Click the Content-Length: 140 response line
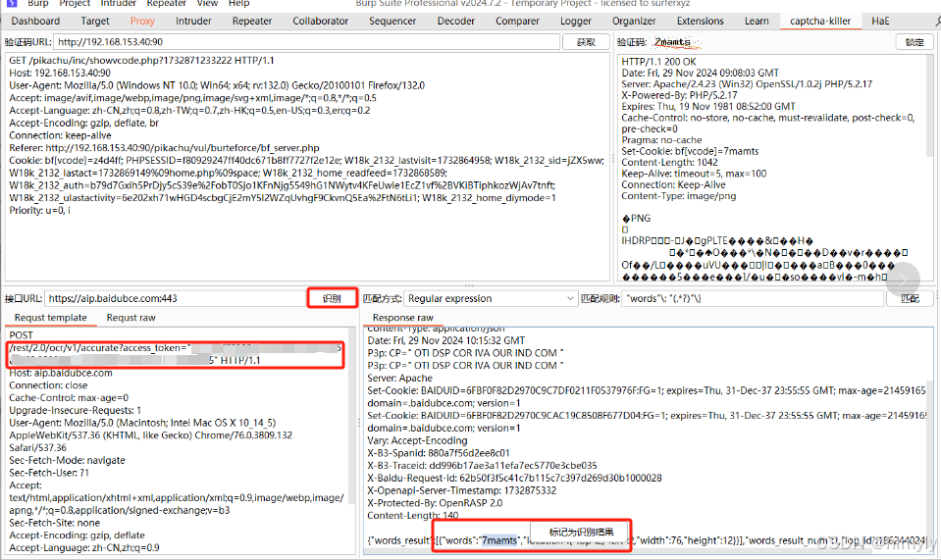 click(x=413, y=516)
